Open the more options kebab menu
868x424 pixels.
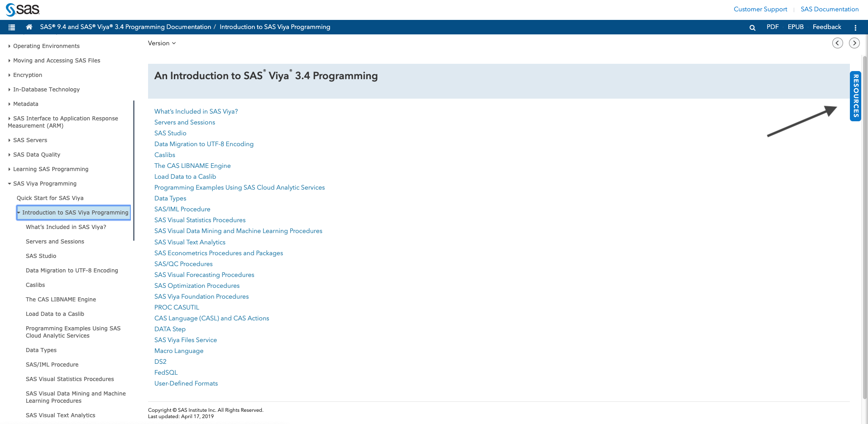tap(855, 28)
